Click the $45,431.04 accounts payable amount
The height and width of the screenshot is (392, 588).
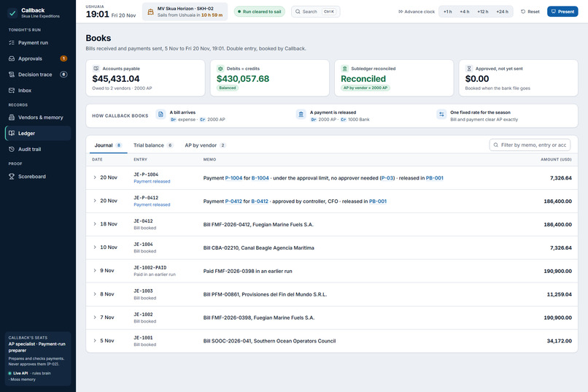[116, 79]
